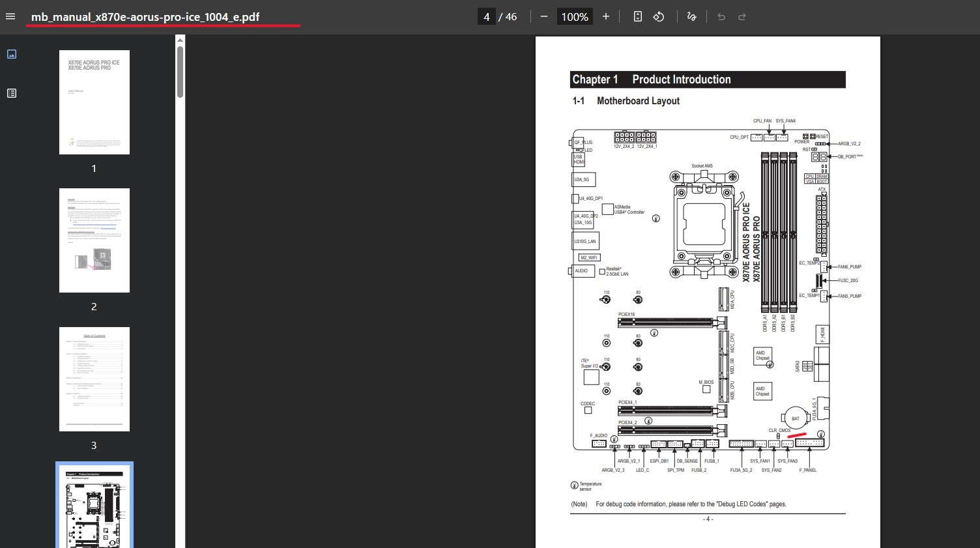
Task: Click the CODEC label
Action: coord(588,404)
